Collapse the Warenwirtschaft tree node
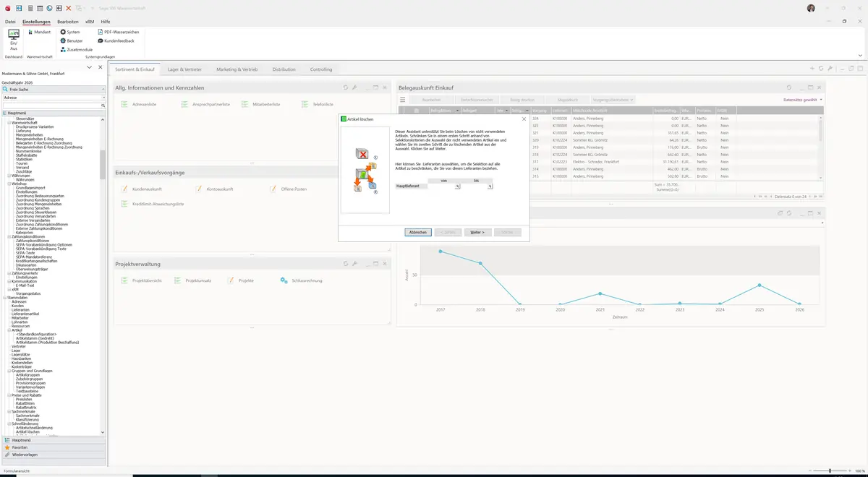868x477 pixels. tap(9, 123)
